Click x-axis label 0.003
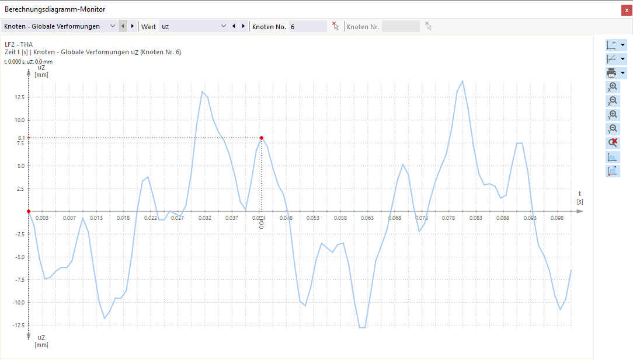This screenshot has width=633, height=364. pos(42,218)
